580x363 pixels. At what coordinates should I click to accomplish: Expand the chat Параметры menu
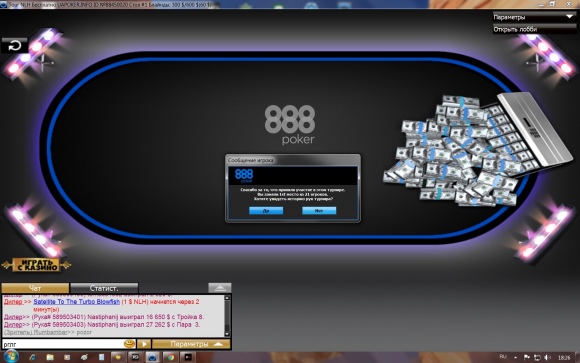coord(191,344)
